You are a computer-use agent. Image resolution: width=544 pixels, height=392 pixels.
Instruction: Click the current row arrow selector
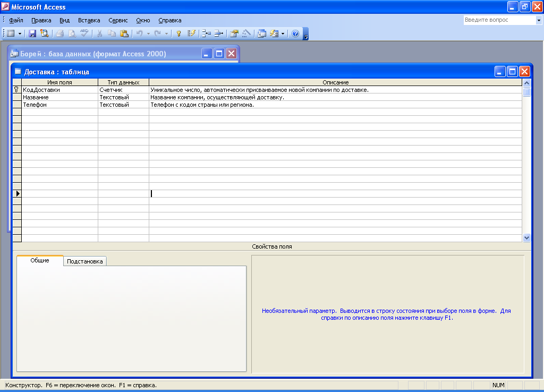tap(17, 193)
